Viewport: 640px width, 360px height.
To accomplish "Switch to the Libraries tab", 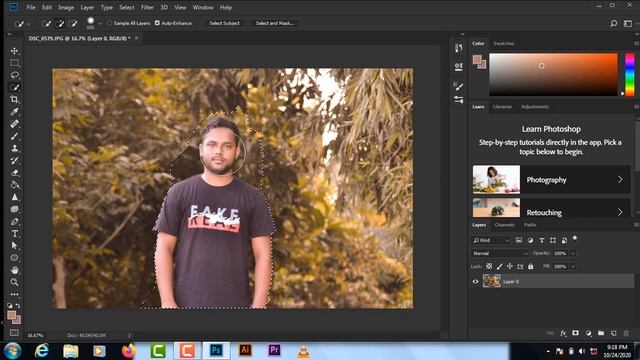I will point(502,107).
